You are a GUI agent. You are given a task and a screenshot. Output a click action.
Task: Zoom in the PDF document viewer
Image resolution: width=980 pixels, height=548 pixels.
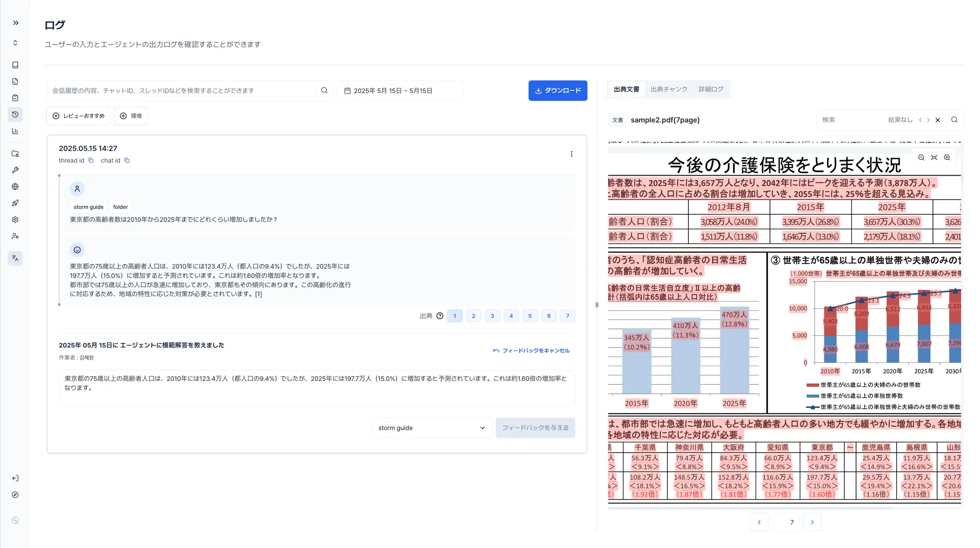(947, 157)
